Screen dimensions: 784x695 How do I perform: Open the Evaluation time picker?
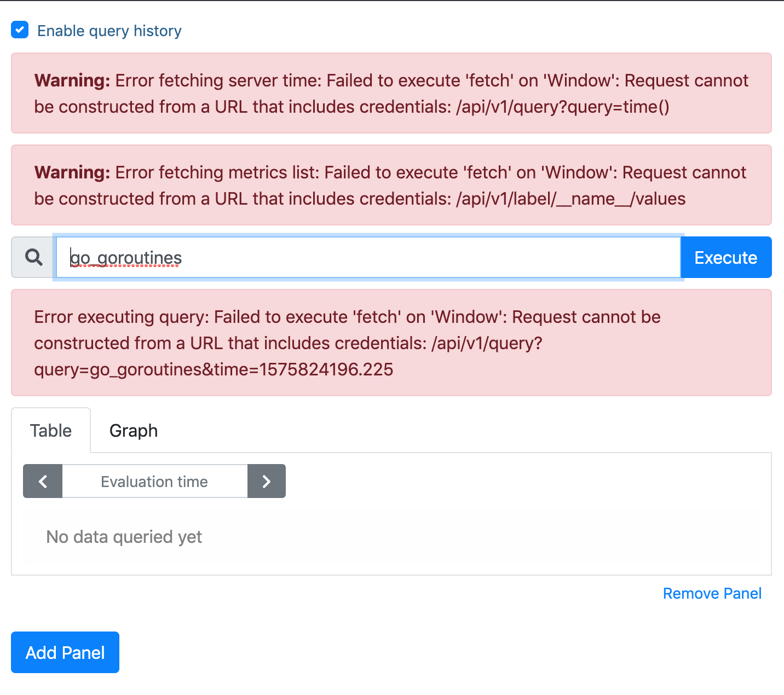(x=154, y=481)
